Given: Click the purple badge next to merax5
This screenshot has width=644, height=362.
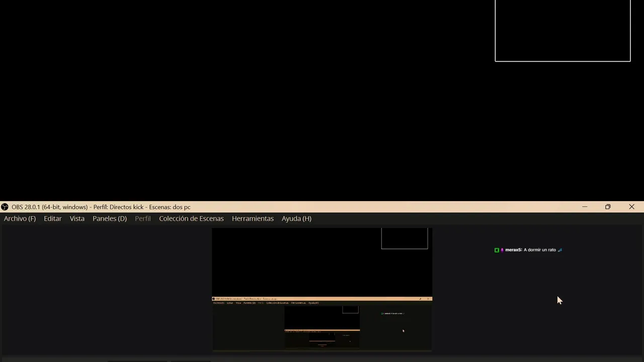Looking at the screenshot, I should [502, 250].
